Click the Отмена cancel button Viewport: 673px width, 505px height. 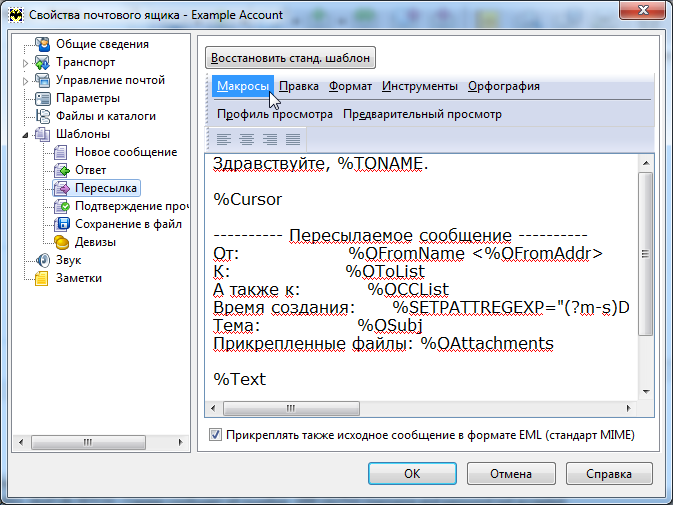(x=511, y=474)
